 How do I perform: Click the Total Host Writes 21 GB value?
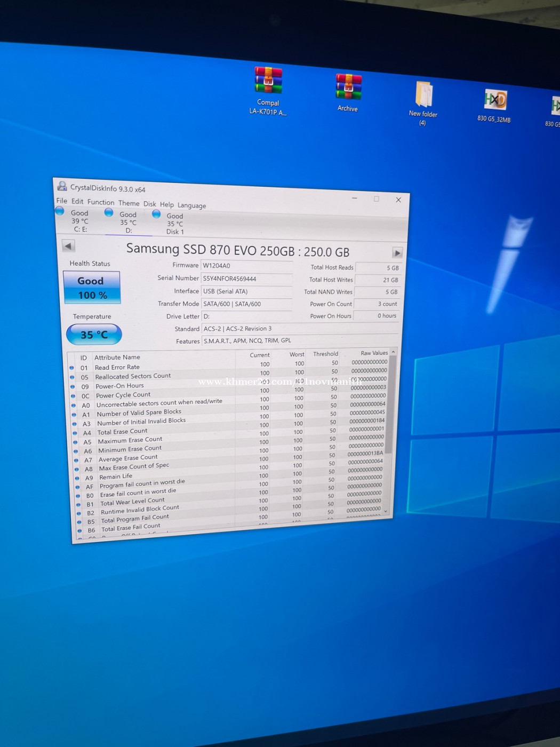click(x=378, y=280)
